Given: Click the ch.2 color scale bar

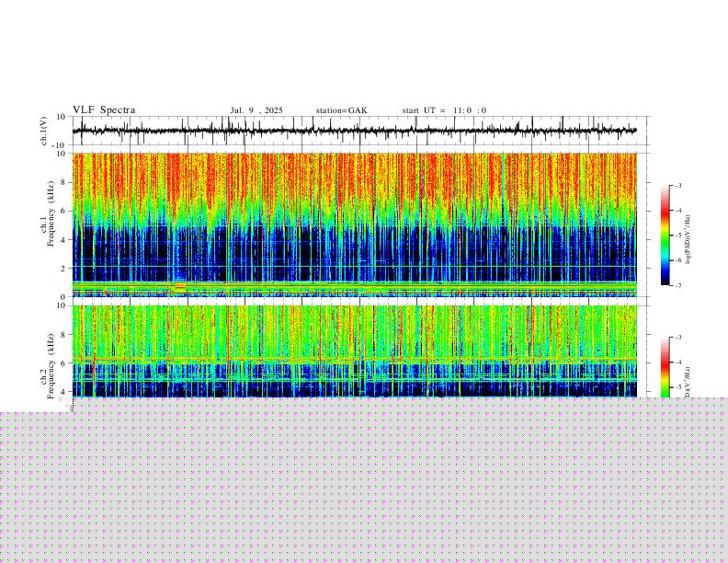Looking at the screenshot, I should 665,367.
